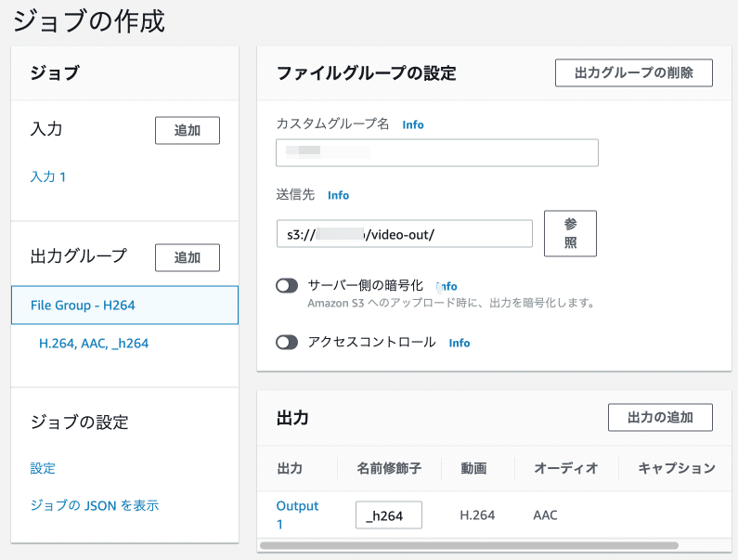Open 設定 under ジョブの設定
738x560 pixels.
click(43, 468)
